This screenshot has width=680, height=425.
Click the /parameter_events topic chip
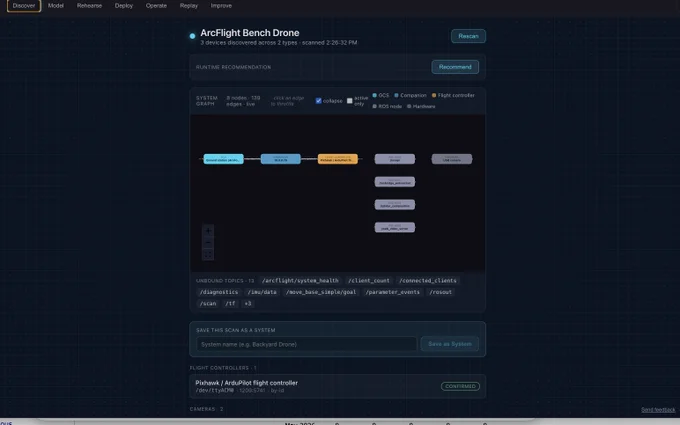click(x=392, y=292)
